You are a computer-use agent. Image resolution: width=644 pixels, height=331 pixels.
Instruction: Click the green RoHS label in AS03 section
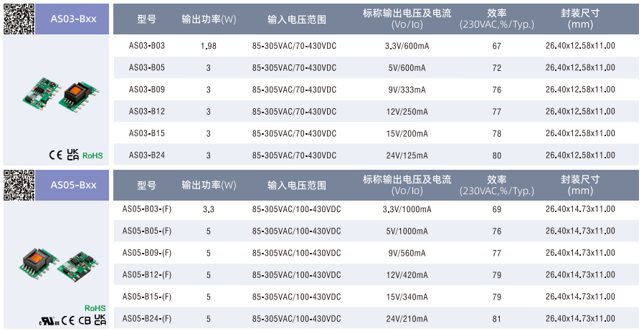tap(93, 155)
